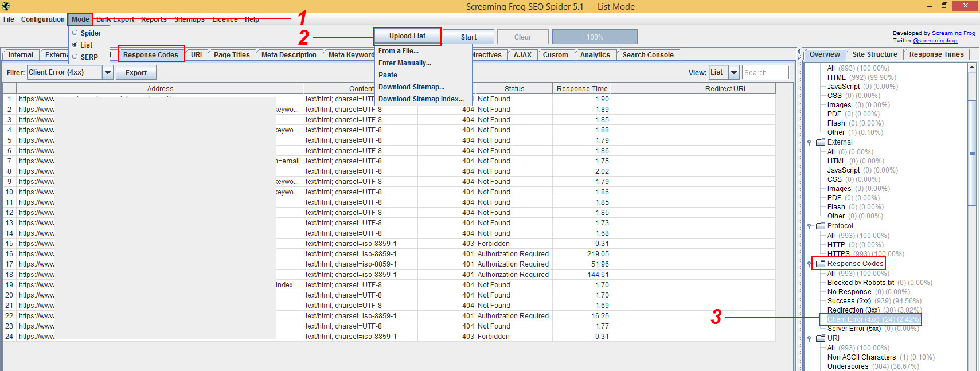Collapse the Protocol tree node
Screen dimensions: 980x371
point(809,226)
